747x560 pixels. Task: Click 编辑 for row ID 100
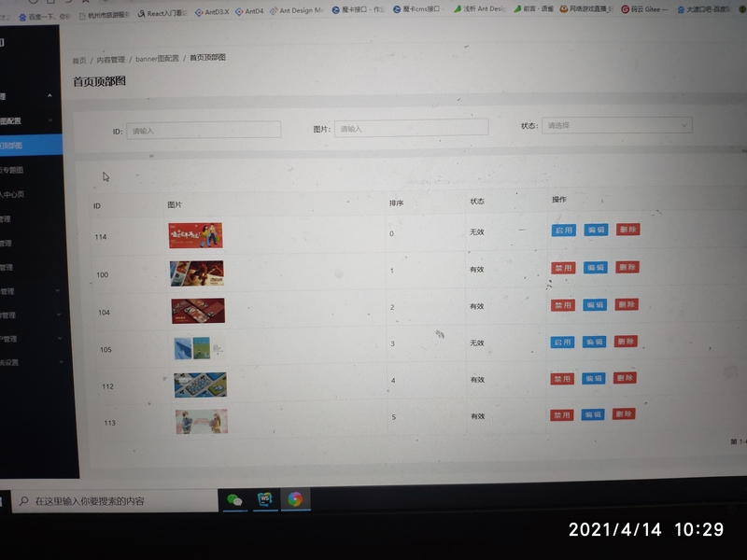pos(596,267)
